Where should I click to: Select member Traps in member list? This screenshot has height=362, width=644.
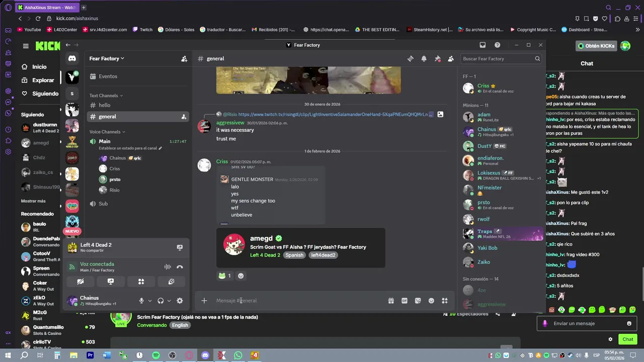tap(502, 234)
